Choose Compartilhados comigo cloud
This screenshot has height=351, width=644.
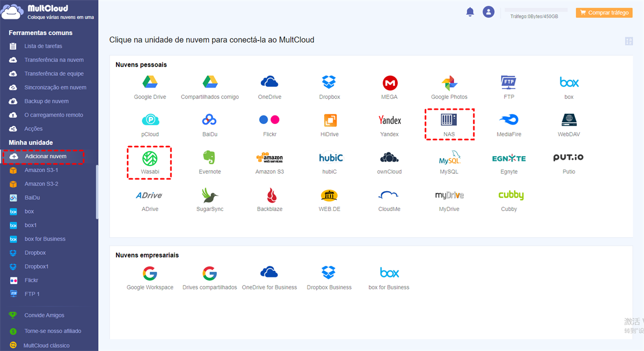[210, 82]
